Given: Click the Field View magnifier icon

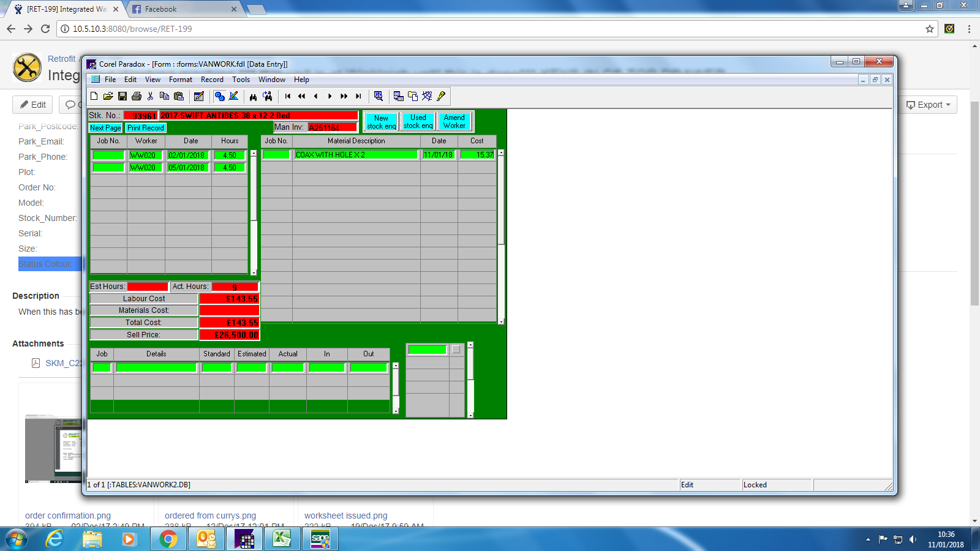Looking at the screenshot, I should (379, 96).
